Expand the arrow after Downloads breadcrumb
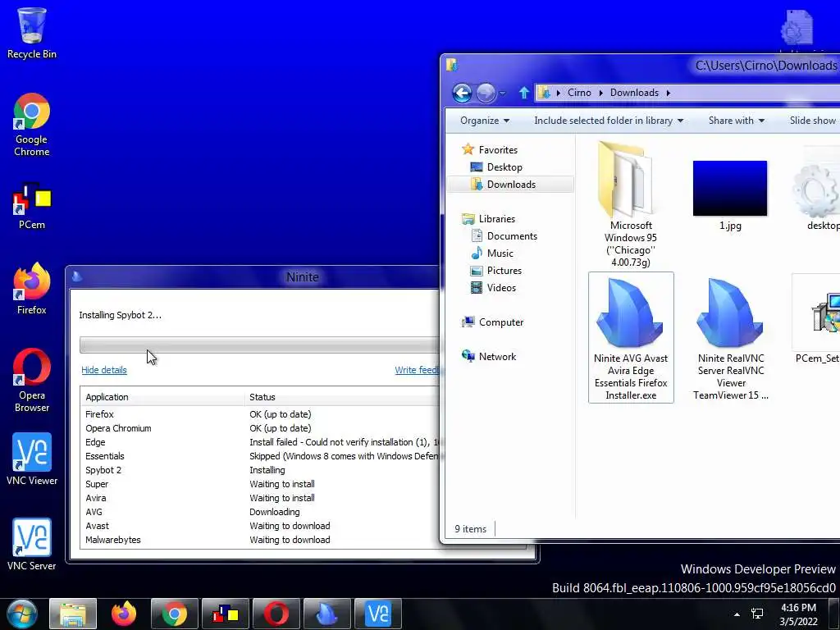 (x=668, y=94)
